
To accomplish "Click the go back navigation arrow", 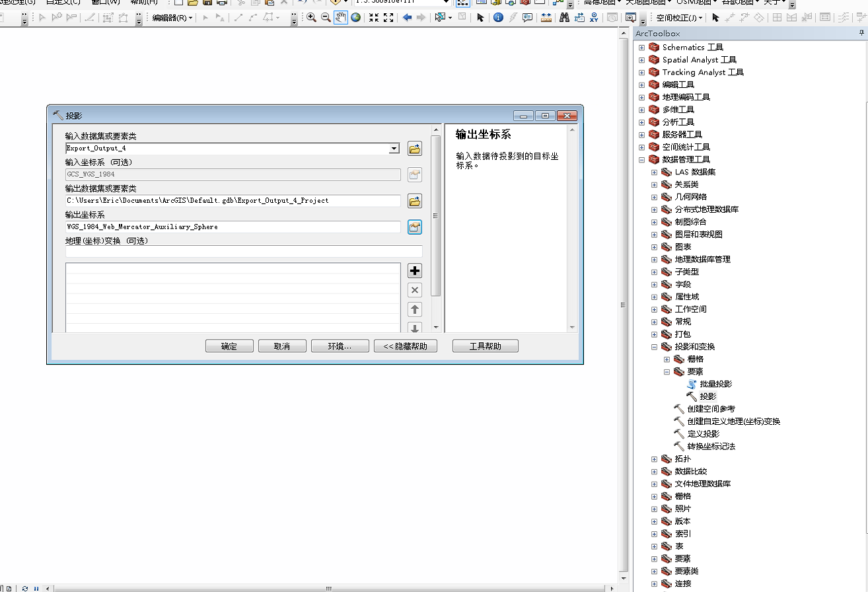I will [x=406, y=18].
